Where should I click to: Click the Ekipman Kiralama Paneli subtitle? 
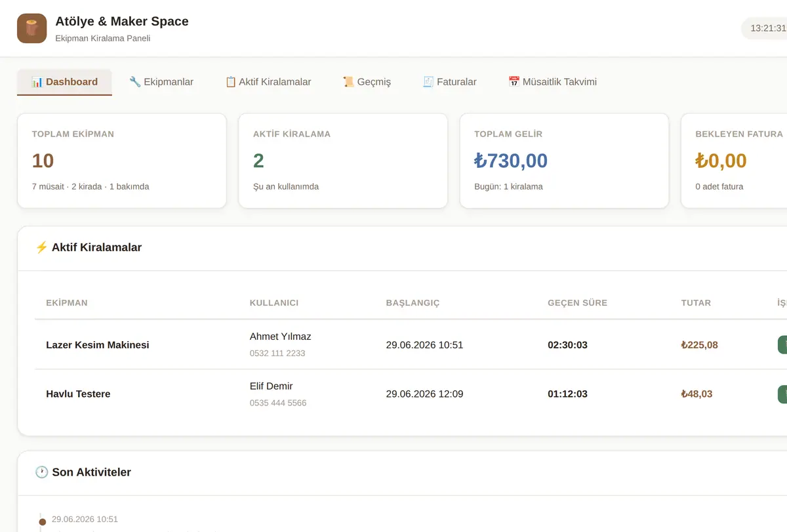103,38
